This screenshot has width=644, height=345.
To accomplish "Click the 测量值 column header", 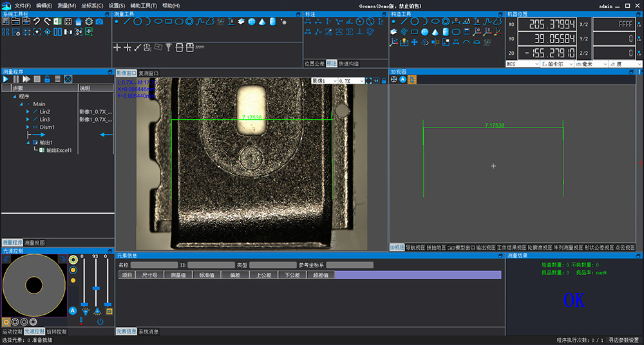I will point(178,275).
